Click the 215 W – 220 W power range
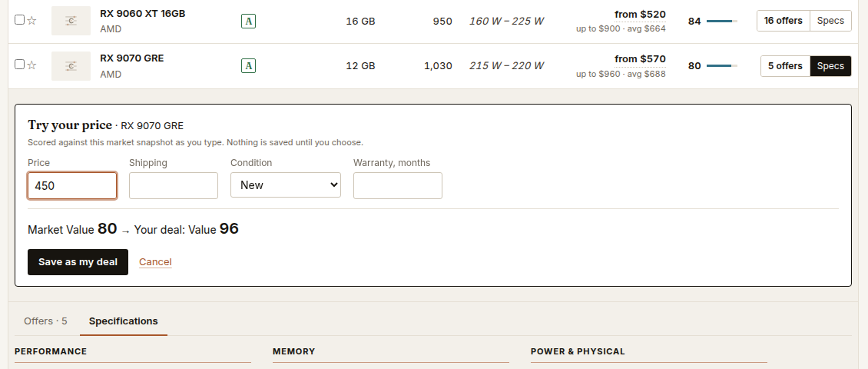Viewport: 868px width, 369px height. [506, 66]
